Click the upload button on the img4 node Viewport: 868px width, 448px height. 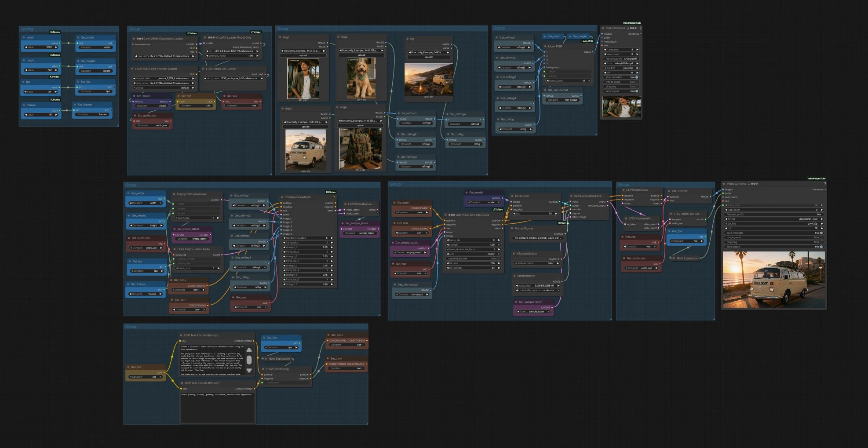[x=361, y=125]
